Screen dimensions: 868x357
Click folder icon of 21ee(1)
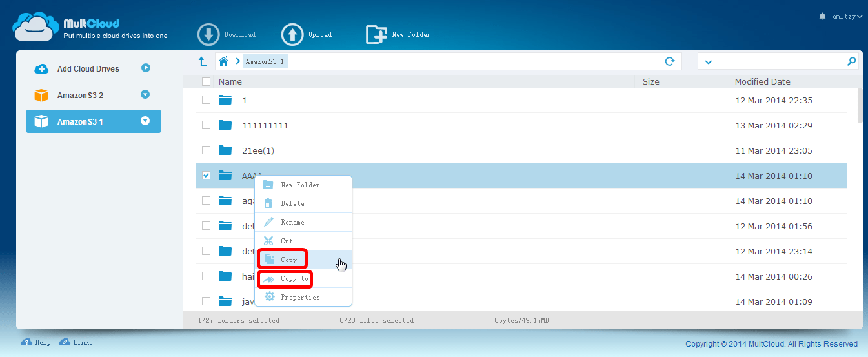225,150
